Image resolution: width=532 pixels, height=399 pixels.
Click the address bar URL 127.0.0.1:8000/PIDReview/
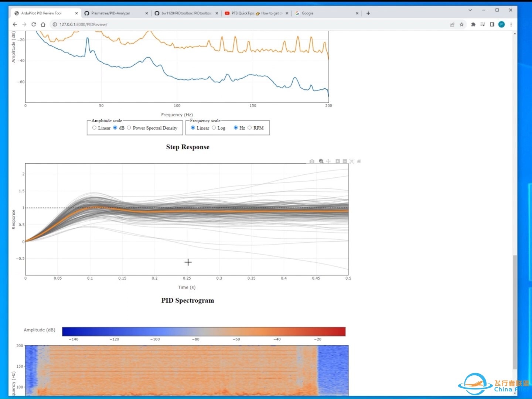[x=83, y=24]
